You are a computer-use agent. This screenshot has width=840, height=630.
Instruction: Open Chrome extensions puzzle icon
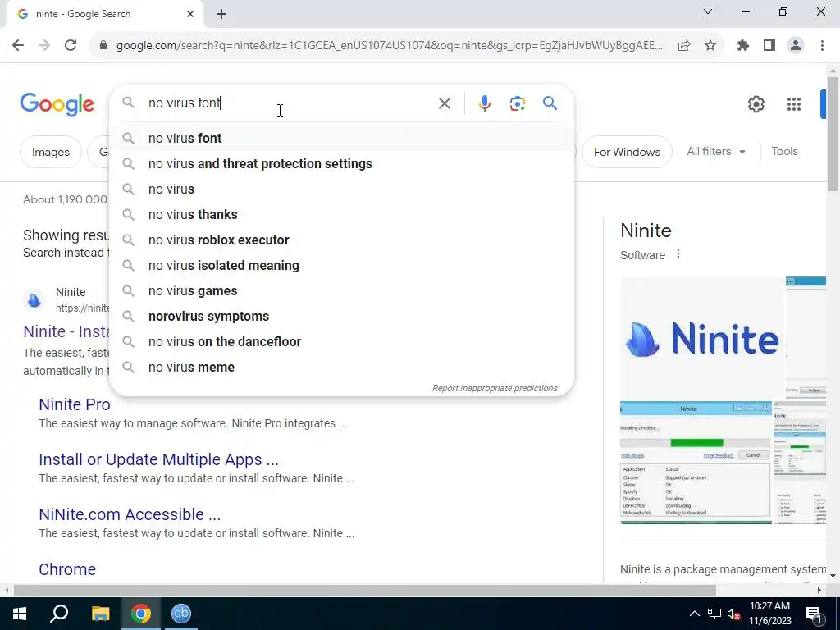pyautogui.click(x=743, y=46)
